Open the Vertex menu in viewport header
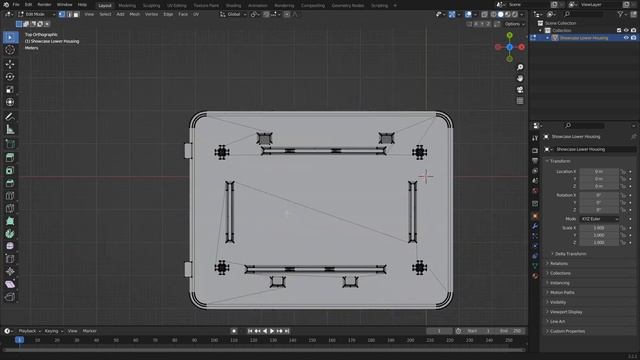 151,14
